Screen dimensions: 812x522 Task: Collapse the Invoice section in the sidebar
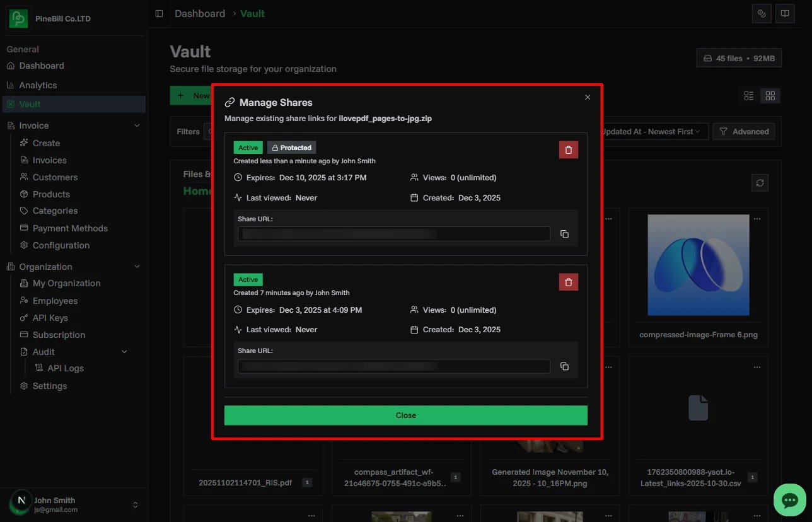point(137,125)
